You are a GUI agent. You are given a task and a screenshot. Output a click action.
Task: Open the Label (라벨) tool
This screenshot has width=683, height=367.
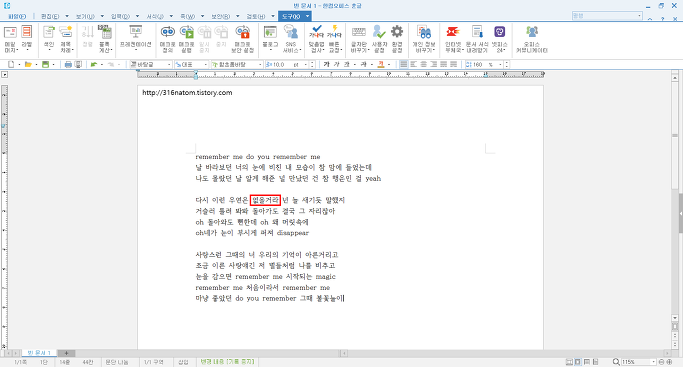pos(27,39)
